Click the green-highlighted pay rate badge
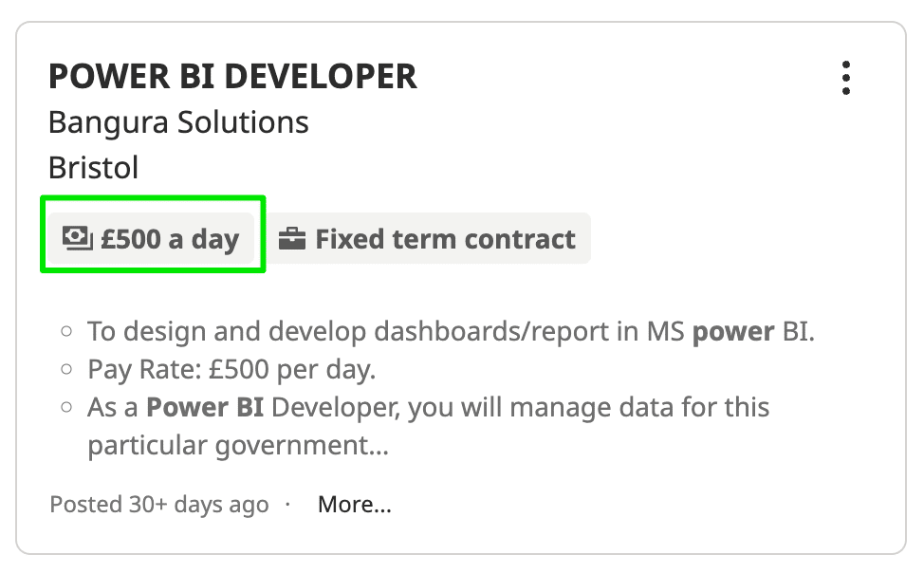924x573 pixels. tap(152, 239)
